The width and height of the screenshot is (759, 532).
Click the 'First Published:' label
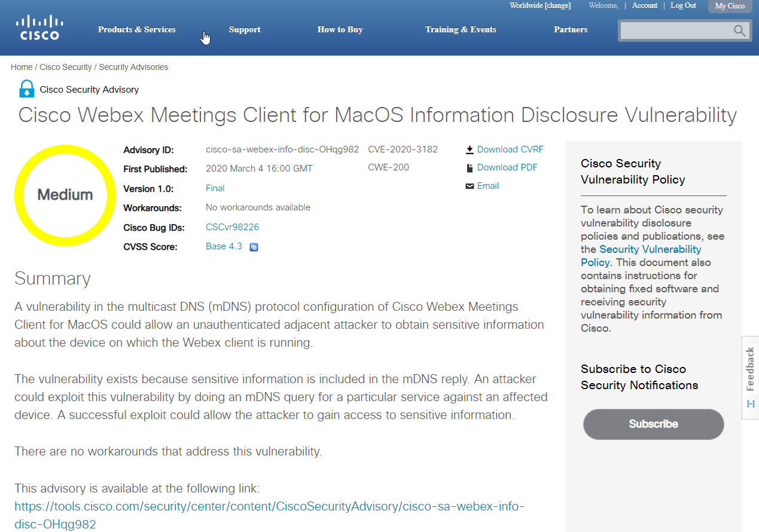tap(156, 169)
